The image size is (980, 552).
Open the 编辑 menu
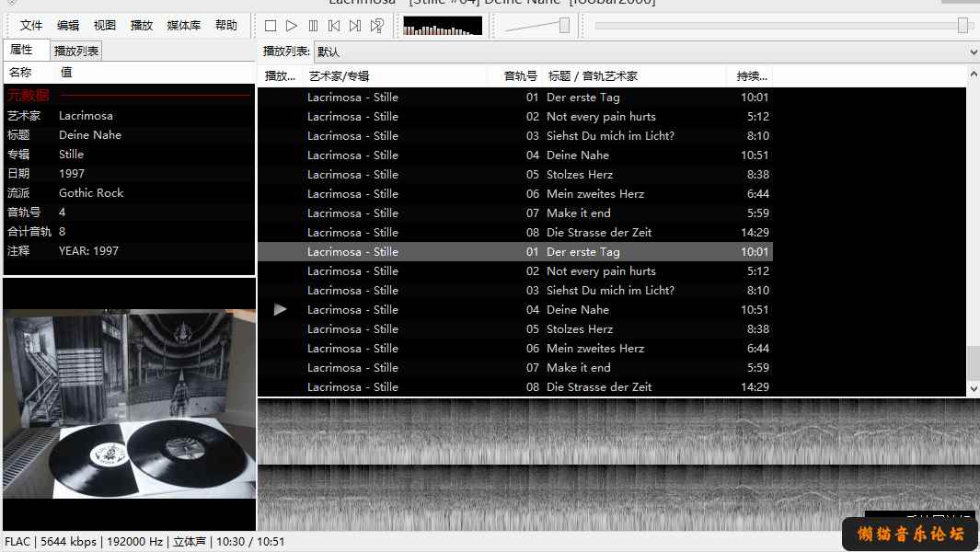coord(67,25)
